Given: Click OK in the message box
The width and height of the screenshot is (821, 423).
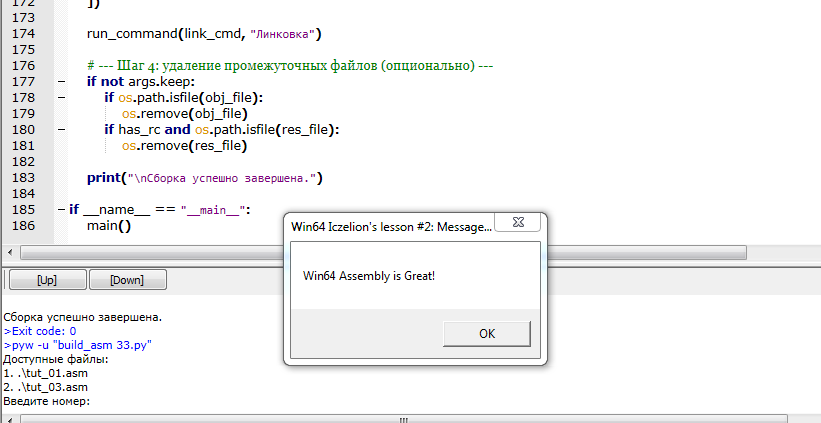Looking at the screenshot, I should 486,333.
